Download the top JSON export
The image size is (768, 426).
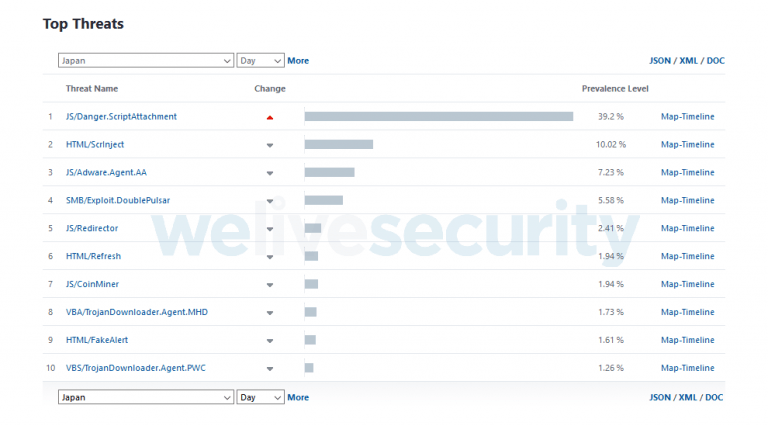tap(660, 61)
